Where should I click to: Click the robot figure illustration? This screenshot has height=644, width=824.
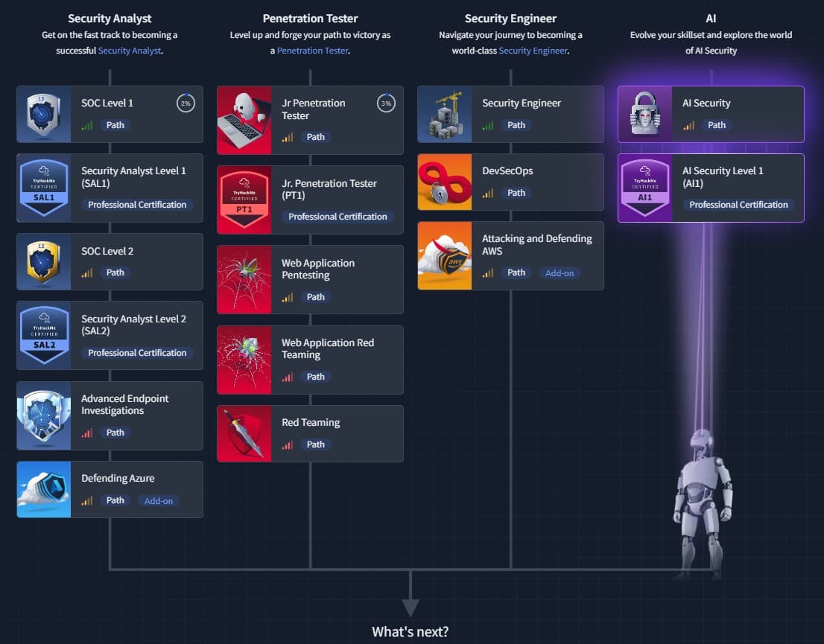[703, 504]
